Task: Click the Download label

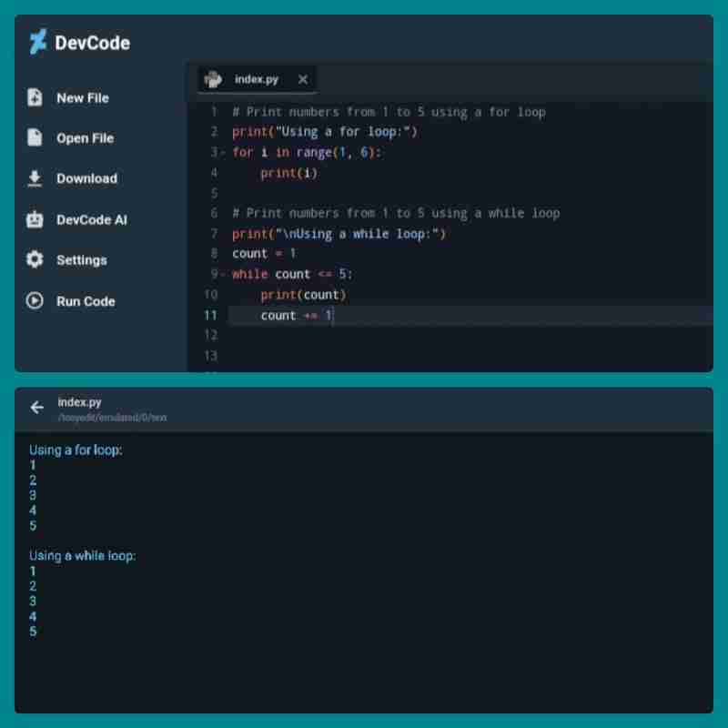Action: click(x=86, y=178)
